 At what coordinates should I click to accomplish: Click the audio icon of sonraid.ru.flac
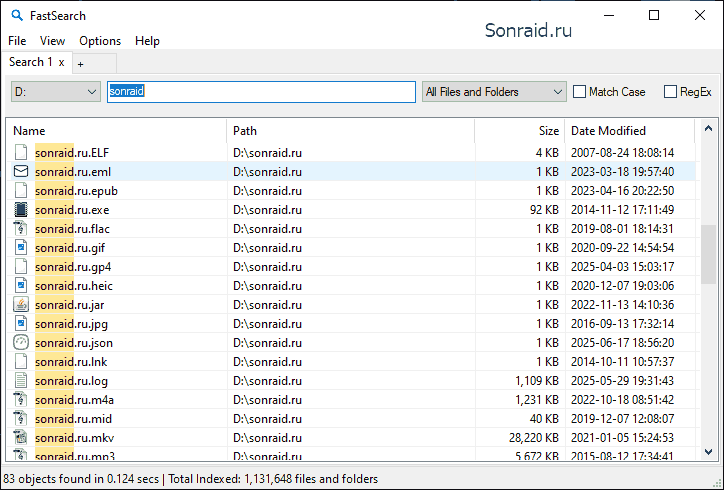(21, 228)
